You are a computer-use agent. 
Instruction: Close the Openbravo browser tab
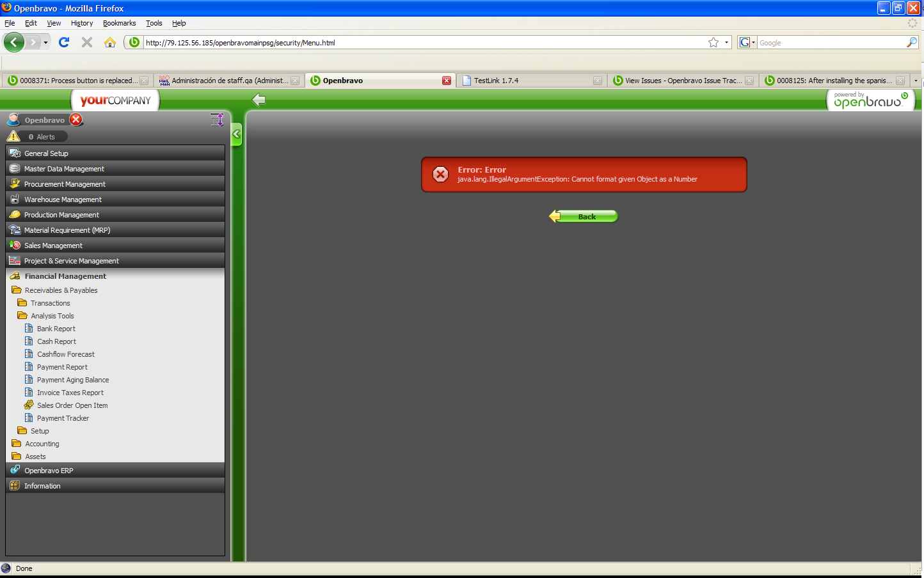pyautogui.click(x=447, y=81)
